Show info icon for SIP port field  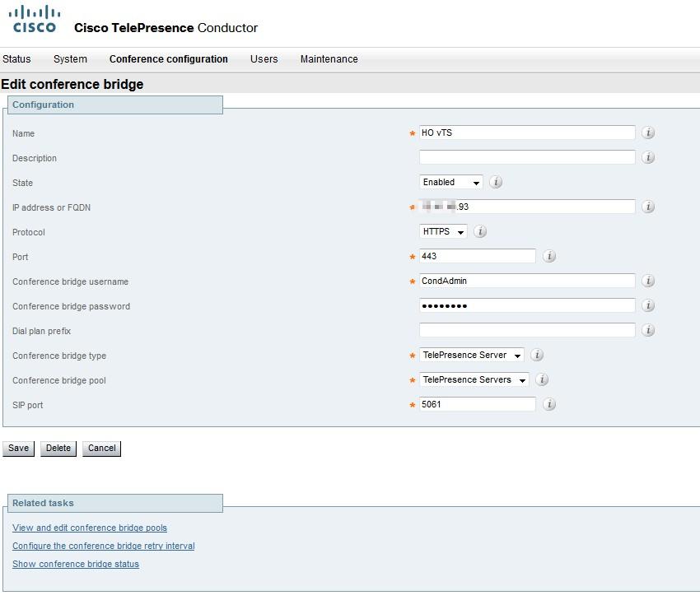549,404
